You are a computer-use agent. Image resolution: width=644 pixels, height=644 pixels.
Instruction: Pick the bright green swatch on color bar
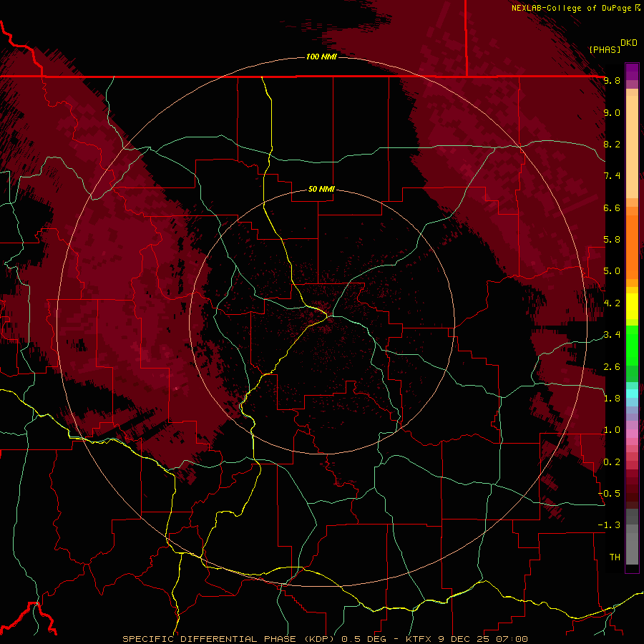(x=632, y=346)
